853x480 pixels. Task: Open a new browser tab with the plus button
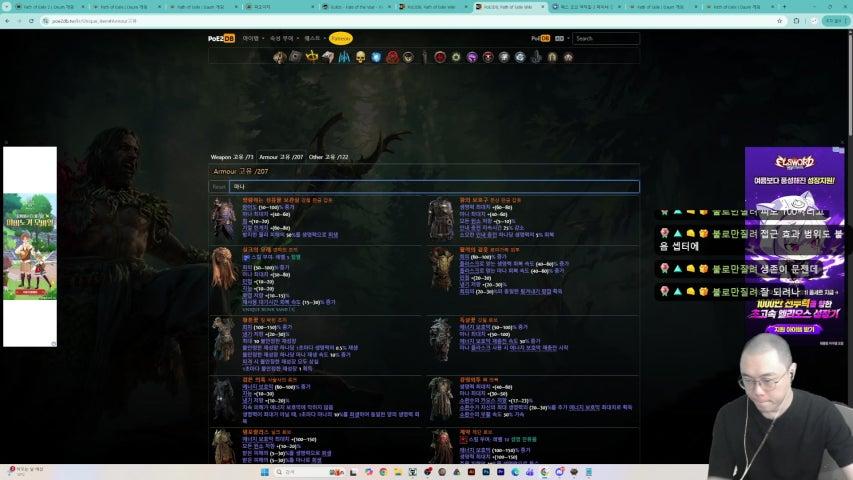click(784, 7)
